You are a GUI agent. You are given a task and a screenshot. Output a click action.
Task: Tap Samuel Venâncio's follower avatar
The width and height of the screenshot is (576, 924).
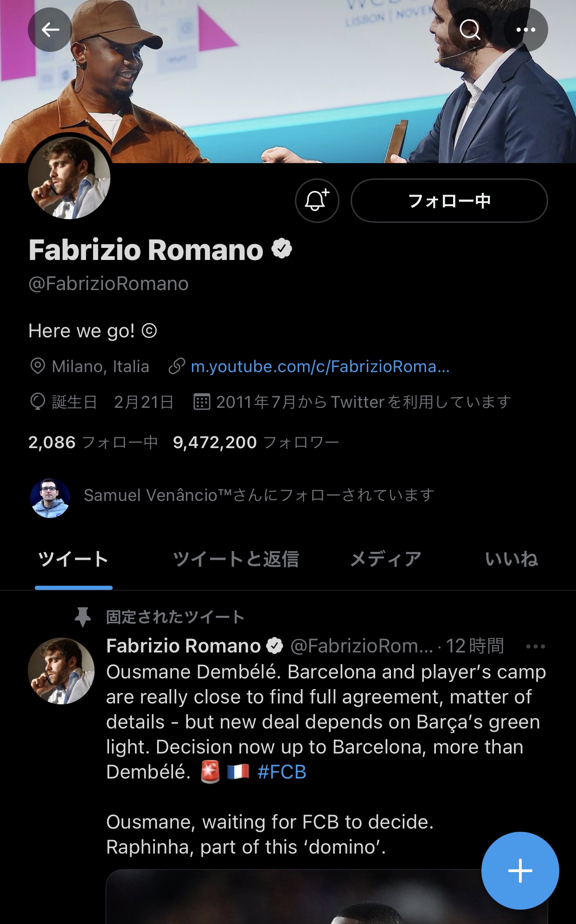tap(50, 498)
